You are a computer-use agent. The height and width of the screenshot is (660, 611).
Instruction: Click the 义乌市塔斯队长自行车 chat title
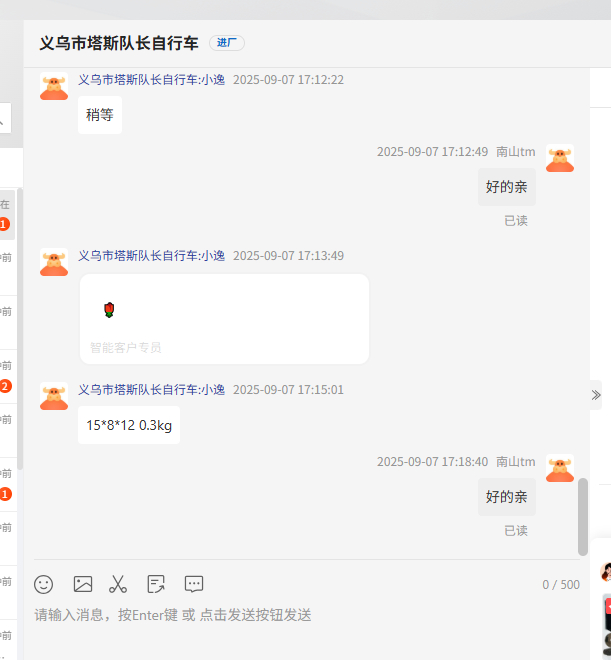119,43
